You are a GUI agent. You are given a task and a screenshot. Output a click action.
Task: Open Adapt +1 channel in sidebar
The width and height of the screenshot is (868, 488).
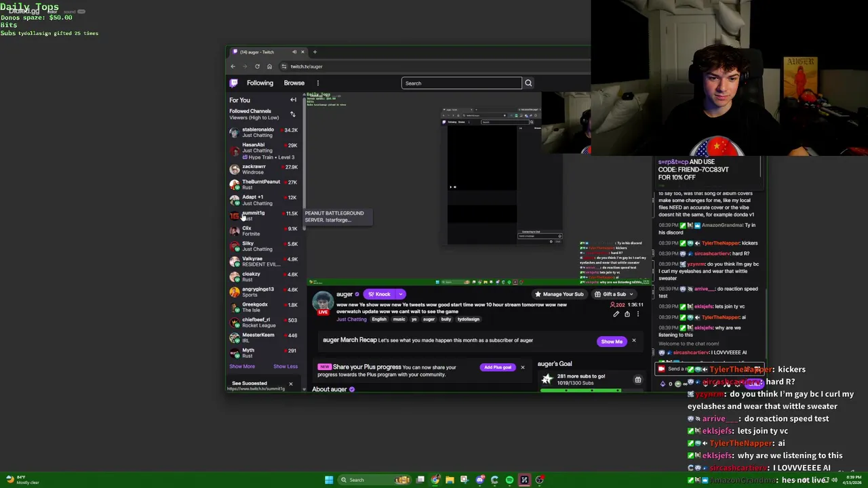[264, 200]
